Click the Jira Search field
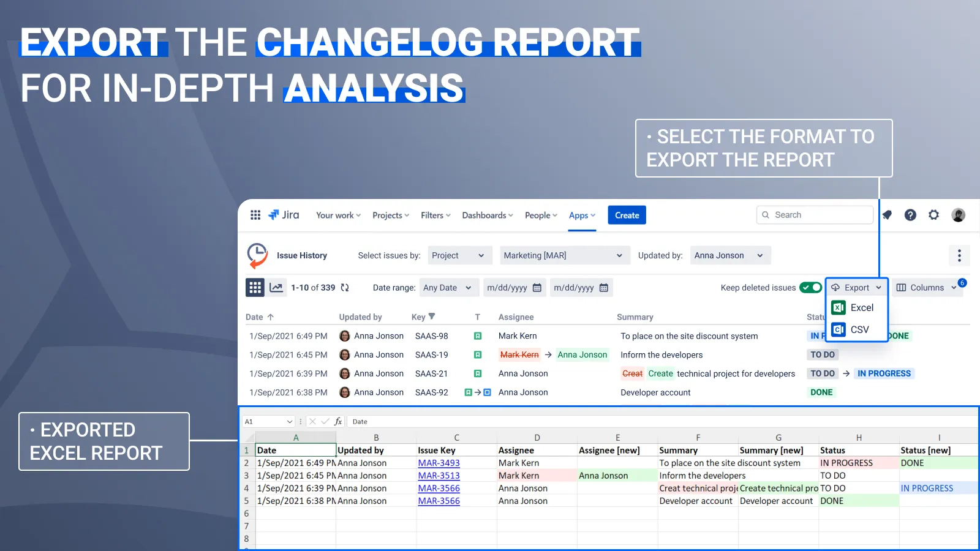This screenshot has width=980, height=551. click(815, 215)
